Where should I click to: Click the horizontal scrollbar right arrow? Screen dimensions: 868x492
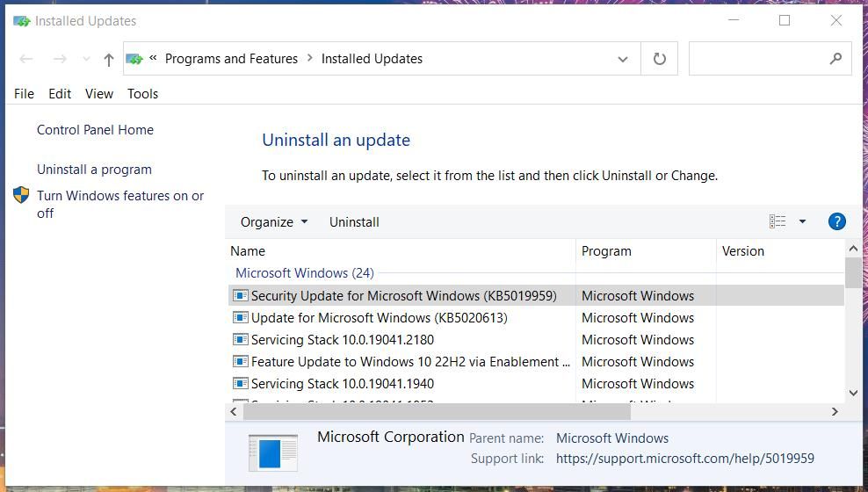pyautogui.click(x=835, y=412)
